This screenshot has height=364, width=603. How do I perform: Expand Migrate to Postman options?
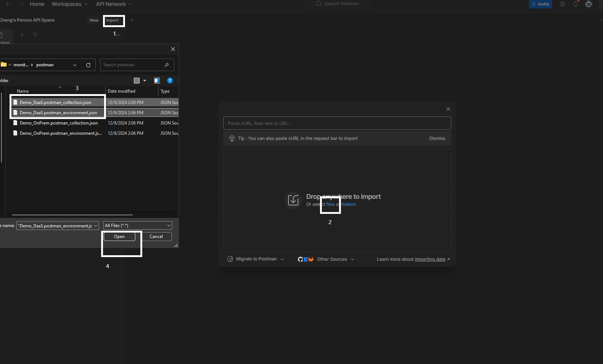[256, 259]
